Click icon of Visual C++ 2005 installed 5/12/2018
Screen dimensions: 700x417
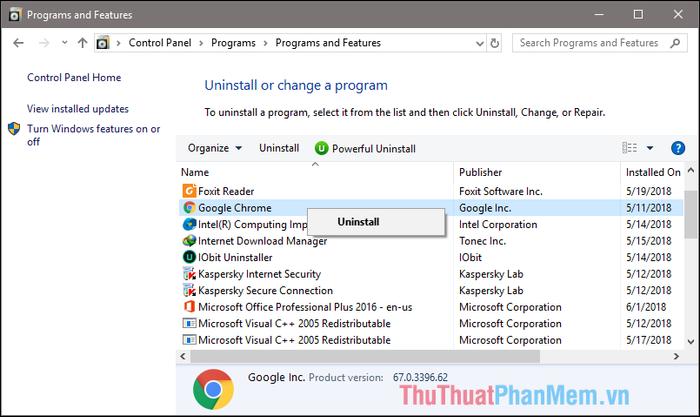(x=189, y=323)
